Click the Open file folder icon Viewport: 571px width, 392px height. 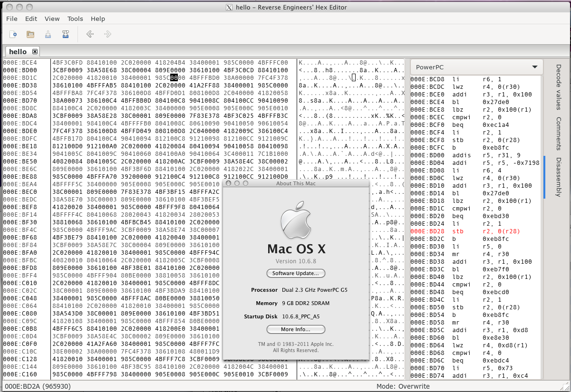(30, 34)
